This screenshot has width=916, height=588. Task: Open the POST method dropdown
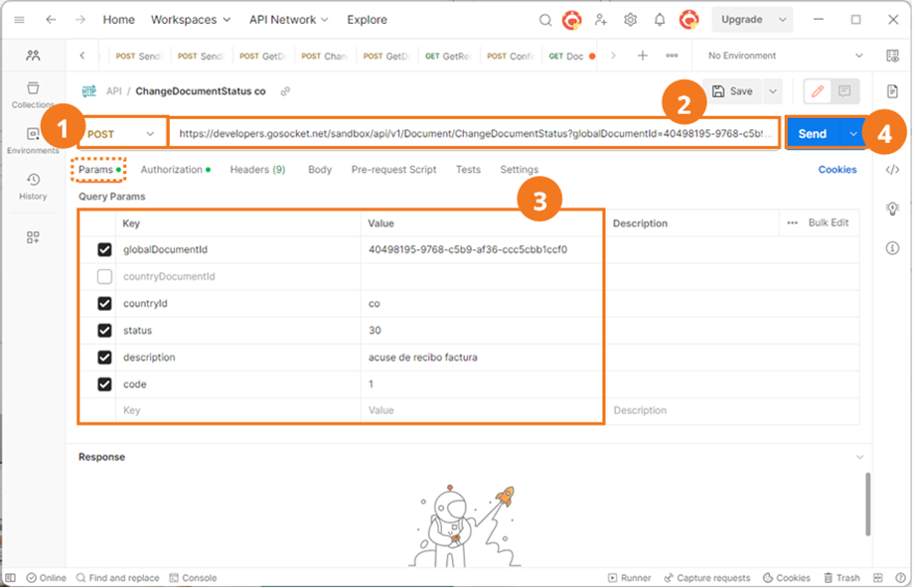pos(121,134)
